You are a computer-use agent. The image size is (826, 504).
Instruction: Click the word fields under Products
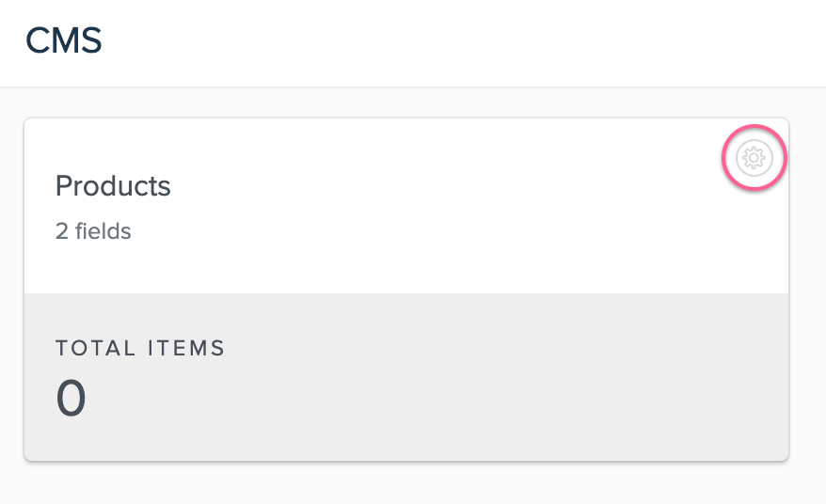pos(103,231)
